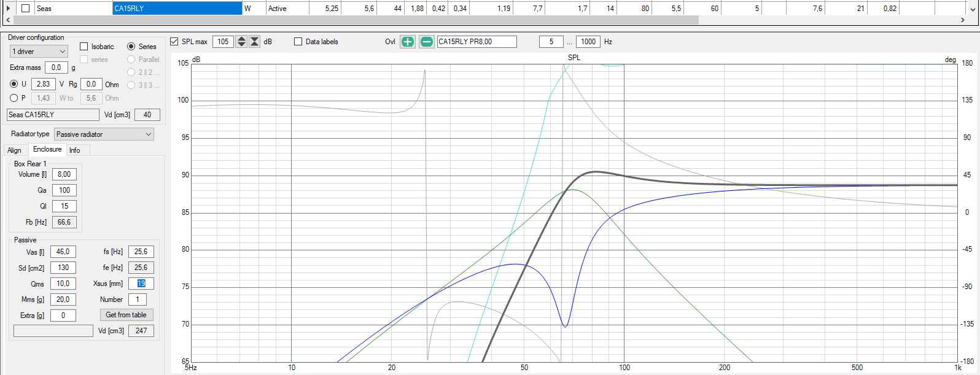Enable the Isobaric checkbox
Screen dimensions: 980x375
click(x=84, y=47)
